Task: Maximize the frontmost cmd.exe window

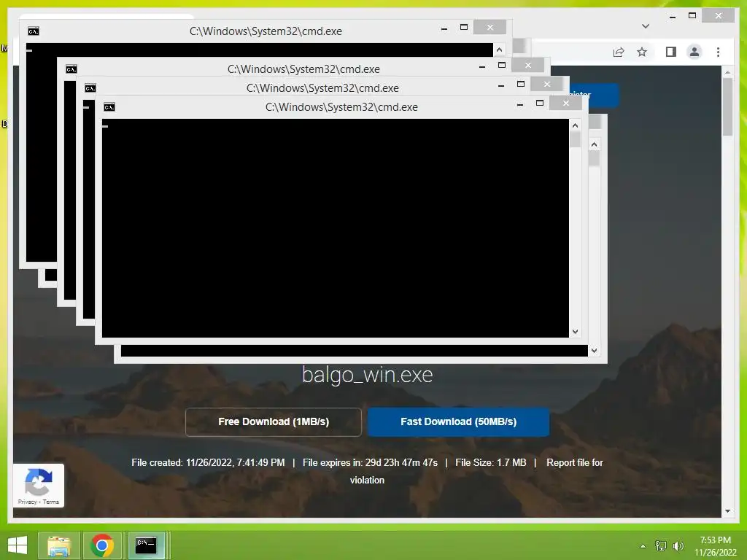Action: pos(540,103)
